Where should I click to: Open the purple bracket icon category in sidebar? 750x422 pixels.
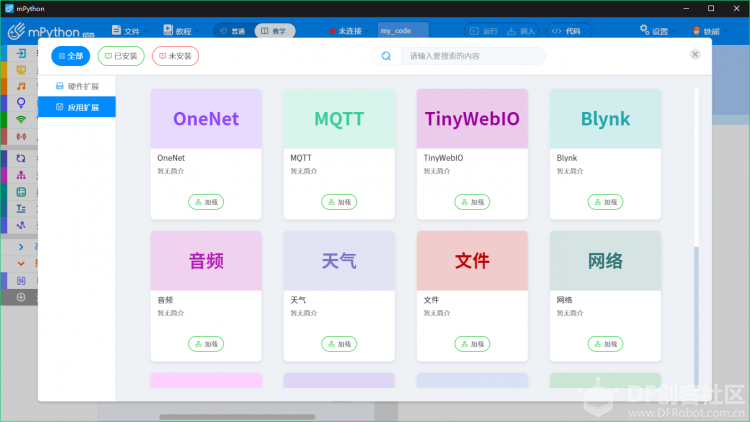21,280
